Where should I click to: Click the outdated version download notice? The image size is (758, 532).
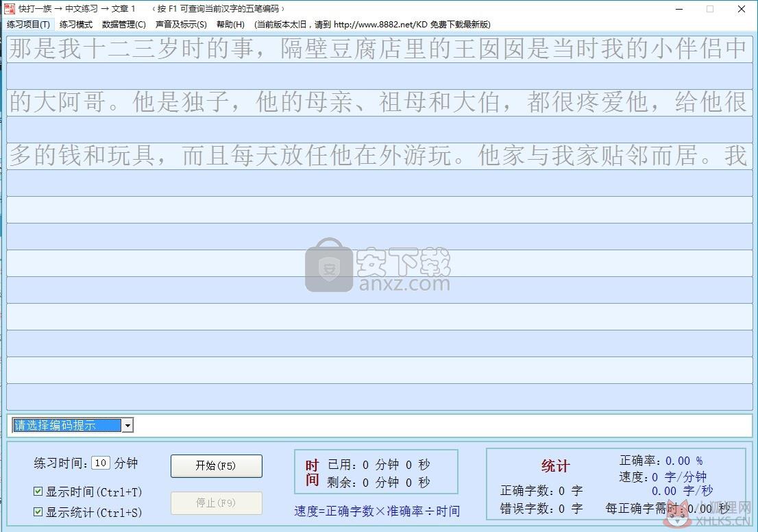click(x=372, y=24)
